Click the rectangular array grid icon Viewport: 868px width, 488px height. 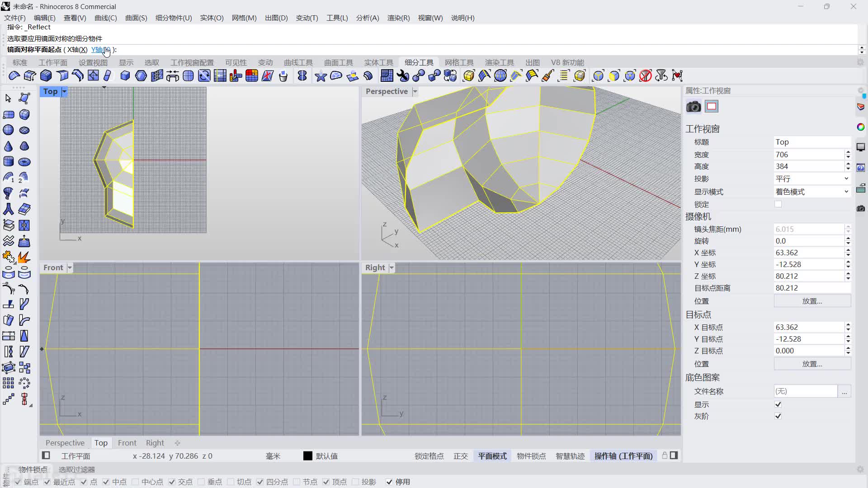coord(9,383)
